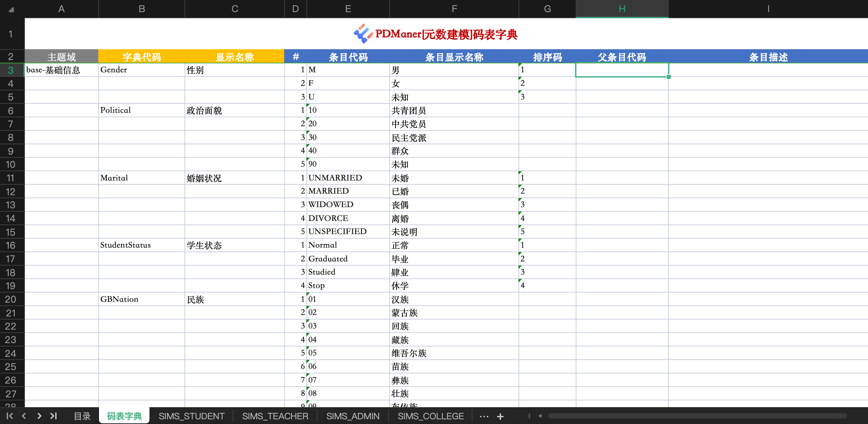Add a new sheet with plus icon

(500, 417)
